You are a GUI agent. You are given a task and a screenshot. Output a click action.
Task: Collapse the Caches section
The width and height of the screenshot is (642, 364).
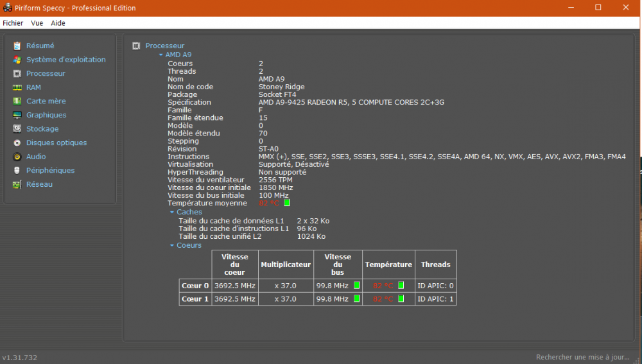172,212
